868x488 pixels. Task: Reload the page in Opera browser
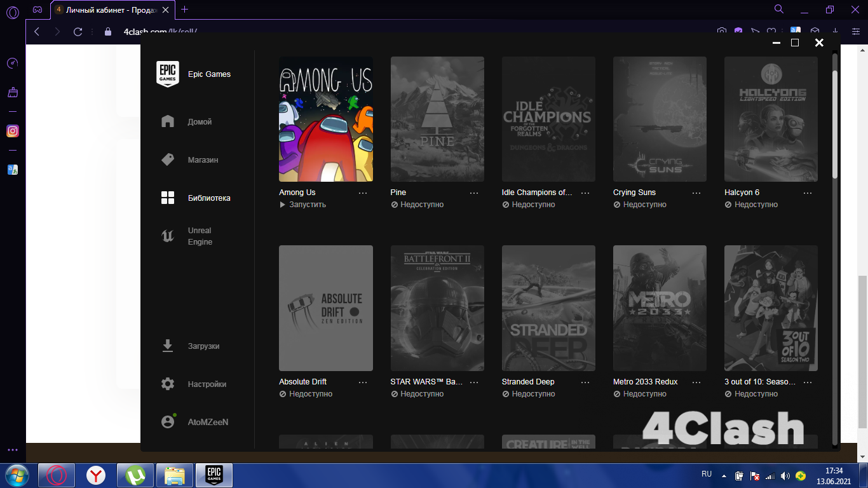78,32
